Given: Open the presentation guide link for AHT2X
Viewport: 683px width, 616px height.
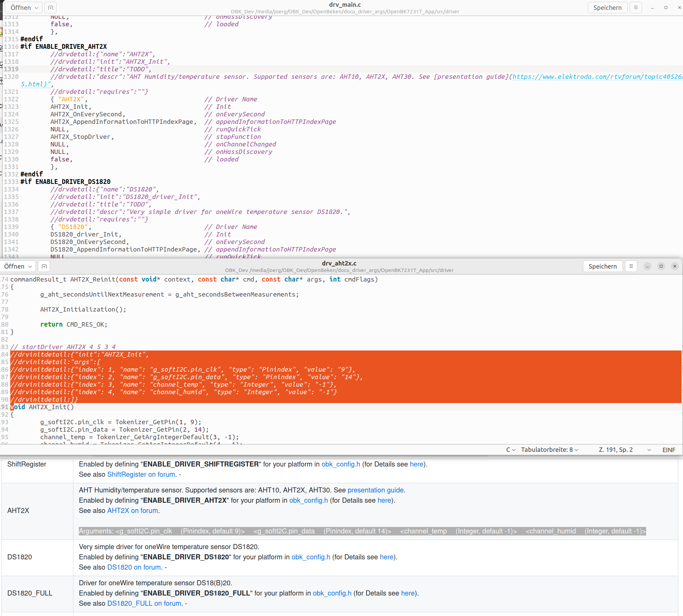Looking at the screenshot, I should click(375, 490).
